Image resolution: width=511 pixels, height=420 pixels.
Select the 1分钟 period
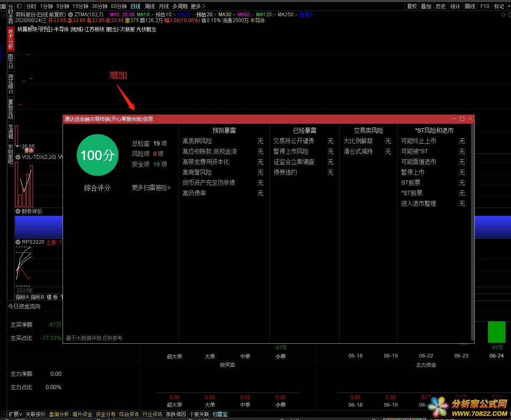coord(47,6)
